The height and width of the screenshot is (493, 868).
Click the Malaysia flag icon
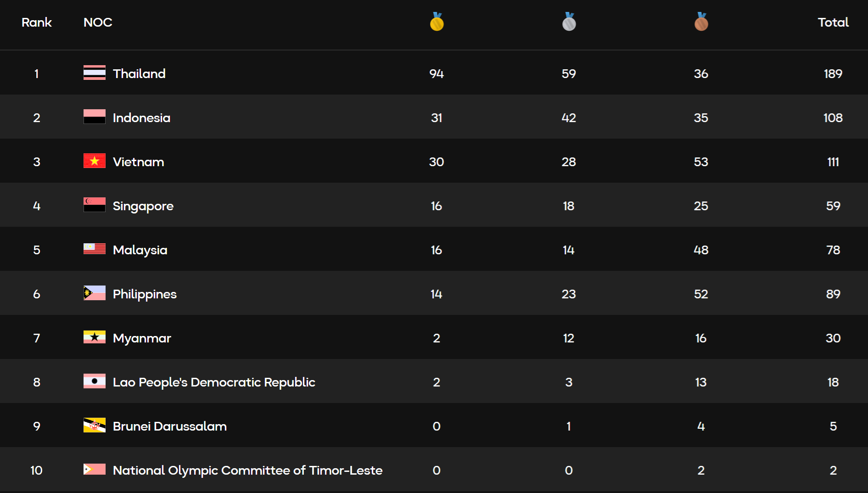[94, 249]
